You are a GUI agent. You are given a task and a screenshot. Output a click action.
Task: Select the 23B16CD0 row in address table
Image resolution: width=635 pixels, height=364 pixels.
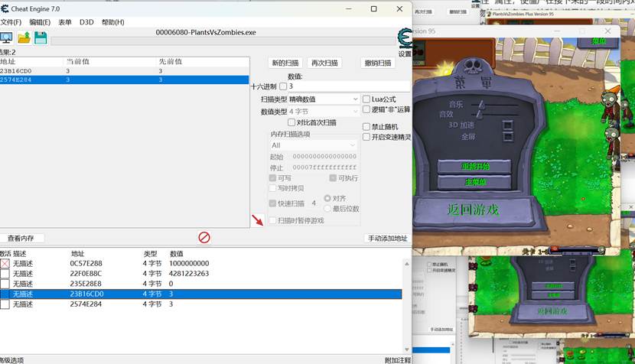point(201,294)
